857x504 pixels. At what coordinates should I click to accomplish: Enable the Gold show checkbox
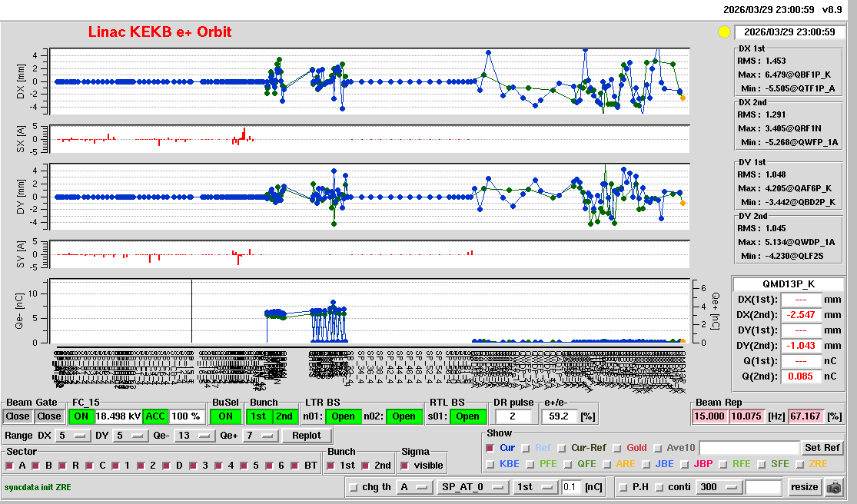click(619, 448)
